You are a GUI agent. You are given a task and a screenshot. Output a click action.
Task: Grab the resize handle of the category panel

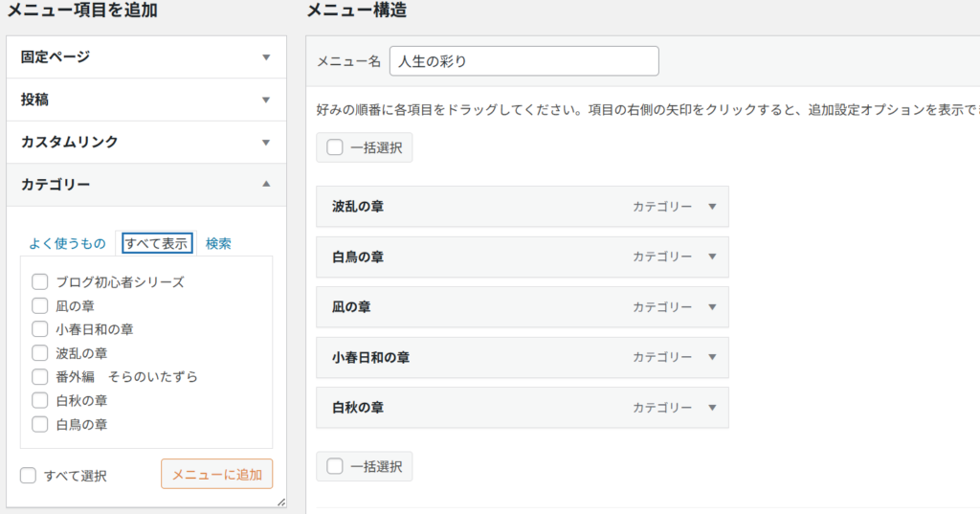280,502
